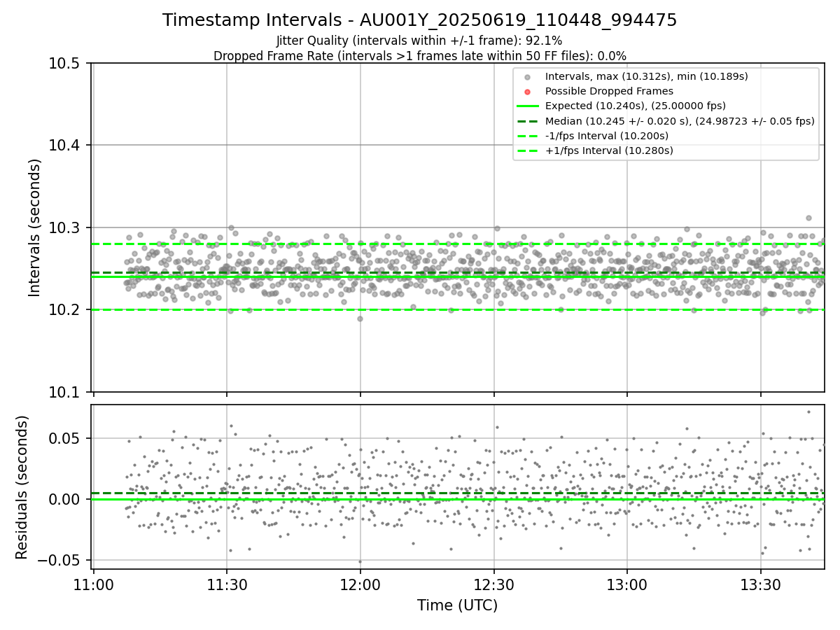840x630 pixels.
Task: Click the solid green line sample for Expected
Action: click(x=527, y=106)
